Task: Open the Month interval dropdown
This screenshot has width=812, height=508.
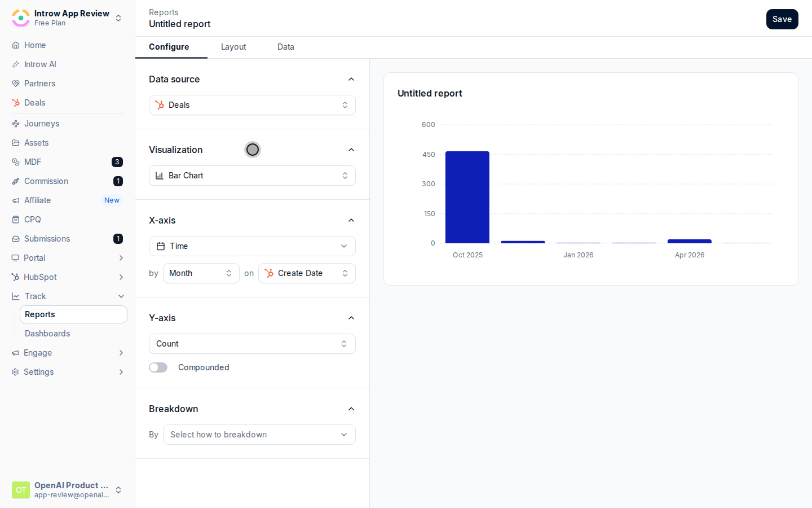Action: click(201, 273)
